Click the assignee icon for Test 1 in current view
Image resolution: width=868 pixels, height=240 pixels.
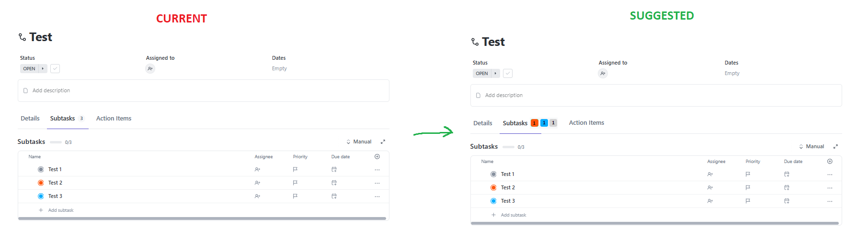(x=257, y=170)
